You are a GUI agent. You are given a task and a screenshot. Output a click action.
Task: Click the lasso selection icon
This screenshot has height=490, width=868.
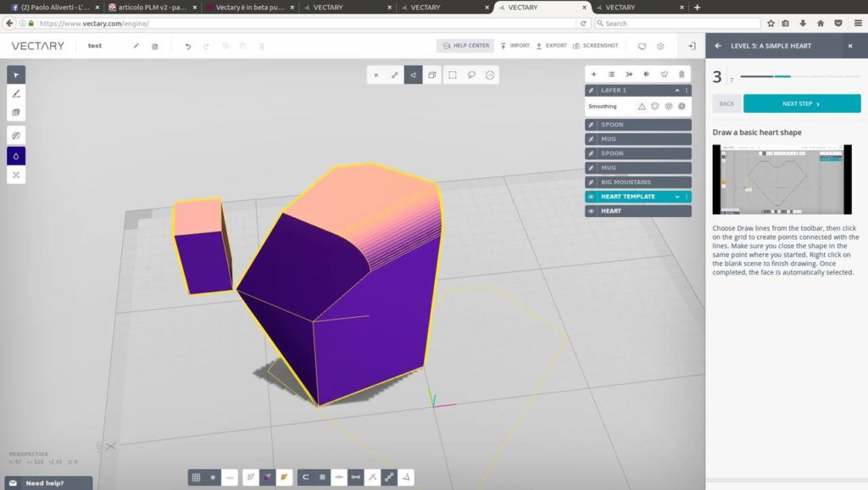pos(471,75)
